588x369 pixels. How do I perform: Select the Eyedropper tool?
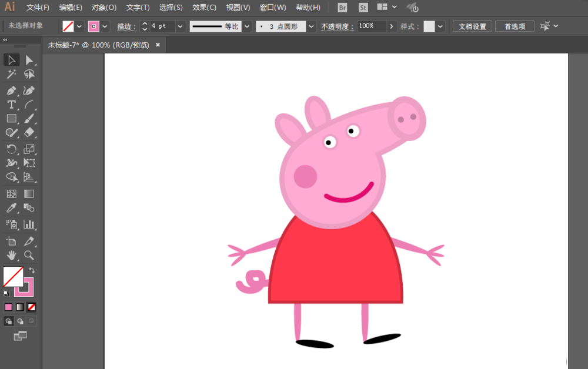click(x=12, y=208)
